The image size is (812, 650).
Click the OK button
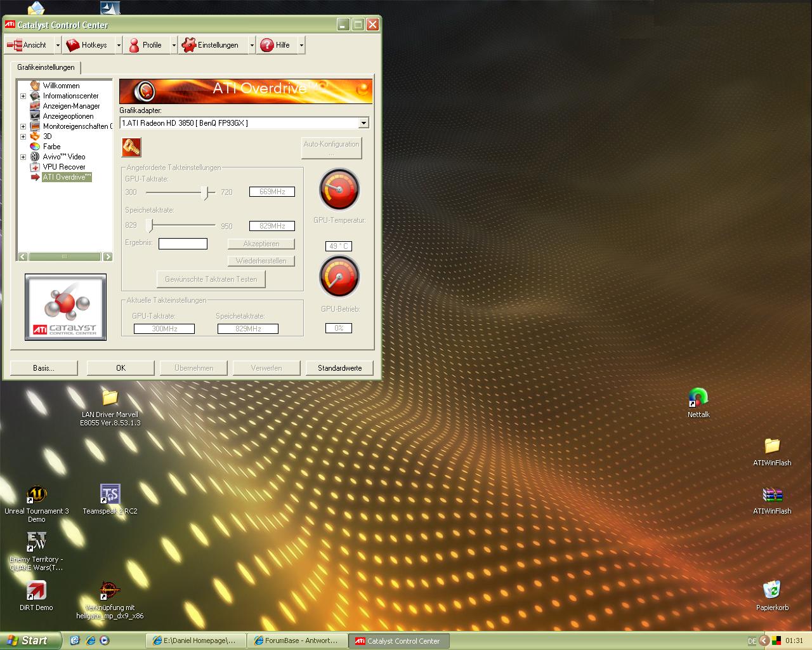coord(121,368)
